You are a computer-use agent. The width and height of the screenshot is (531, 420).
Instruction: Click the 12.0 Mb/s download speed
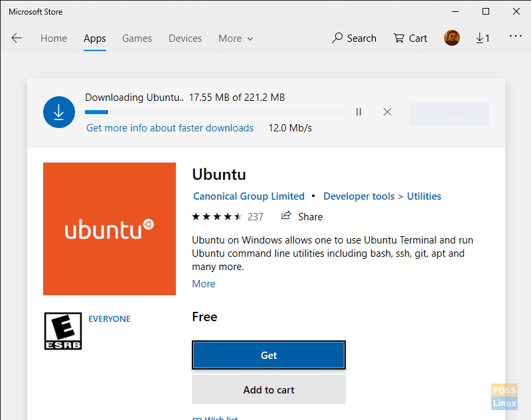(x=290, y=128)
